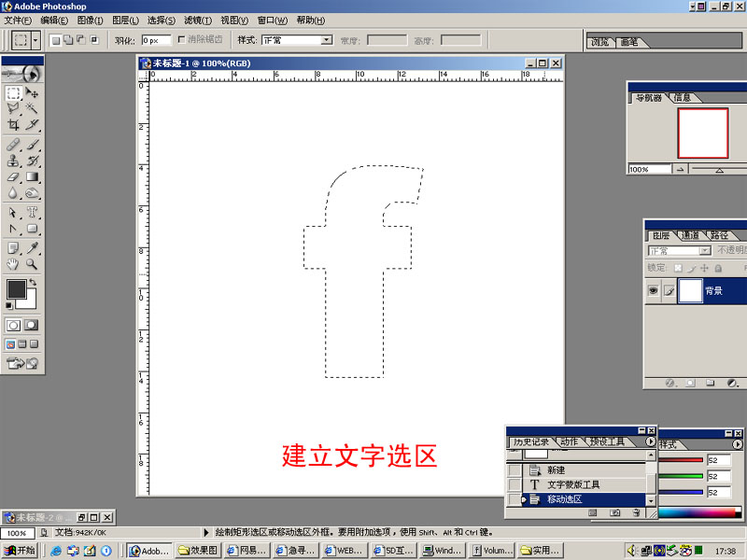The width and height of the screenshot is (747, 560).
Task: Select the 移动选区 history state
Action: (584, 499)
